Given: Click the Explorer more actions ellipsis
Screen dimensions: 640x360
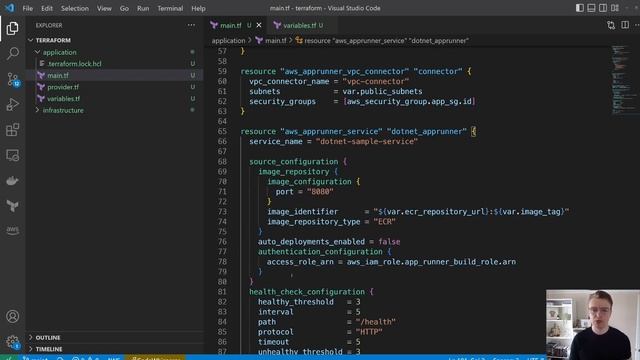Looking at the screenshot, I should (x=191, y=25).
